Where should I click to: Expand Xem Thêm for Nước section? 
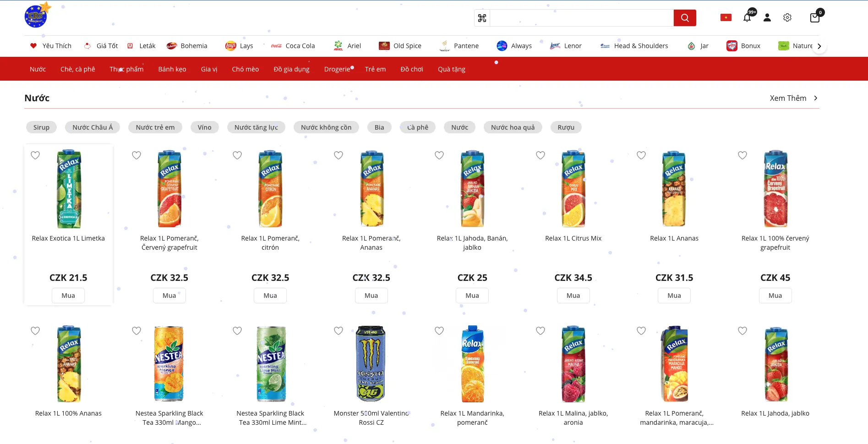(793, 98)
